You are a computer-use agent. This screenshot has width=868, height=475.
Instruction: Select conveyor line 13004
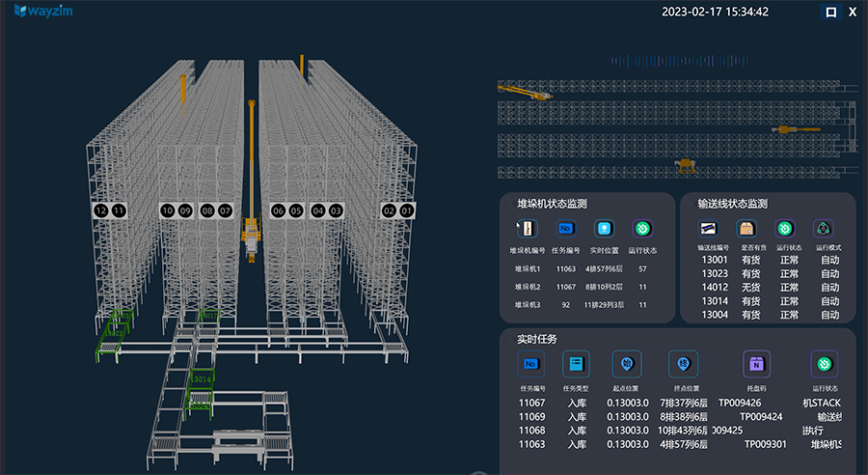(x=714, y=315)
